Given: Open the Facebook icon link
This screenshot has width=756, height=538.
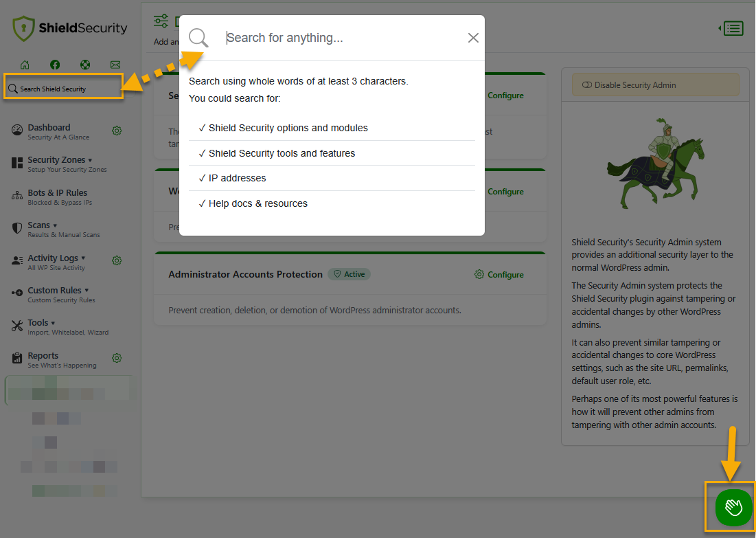Looking at the screenshot, I should click(55, 65).
